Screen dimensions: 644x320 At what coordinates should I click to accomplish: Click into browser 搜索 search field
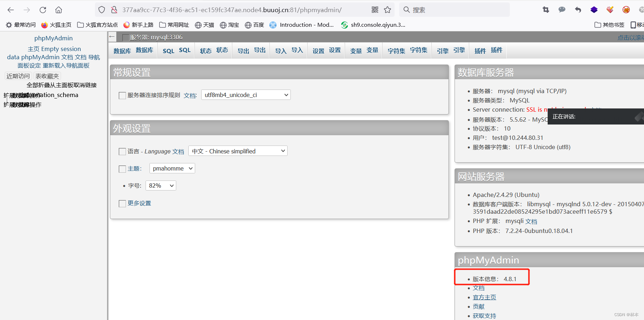point(455,10)
